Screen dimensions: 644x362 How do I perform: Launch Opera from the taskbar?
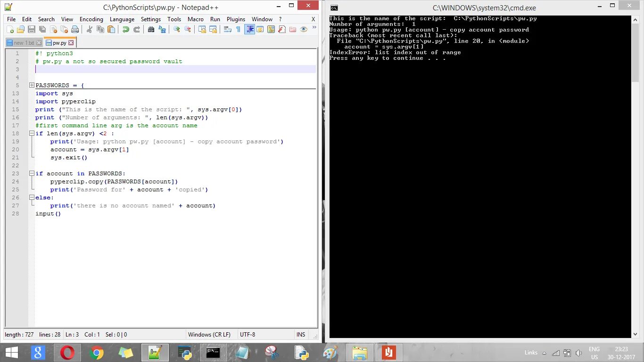[67, 353]
